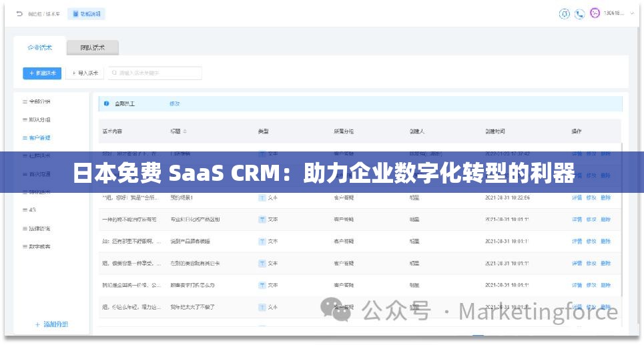Click the back arrow icon in header
Screen dimensions: 644x345
(x=19, y=14)
